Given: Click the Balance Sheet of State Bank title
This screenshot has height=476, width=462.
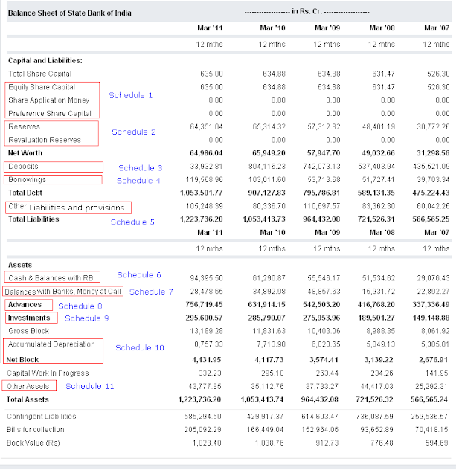Looking at the screenshot, I should click(x=69, y=13).
